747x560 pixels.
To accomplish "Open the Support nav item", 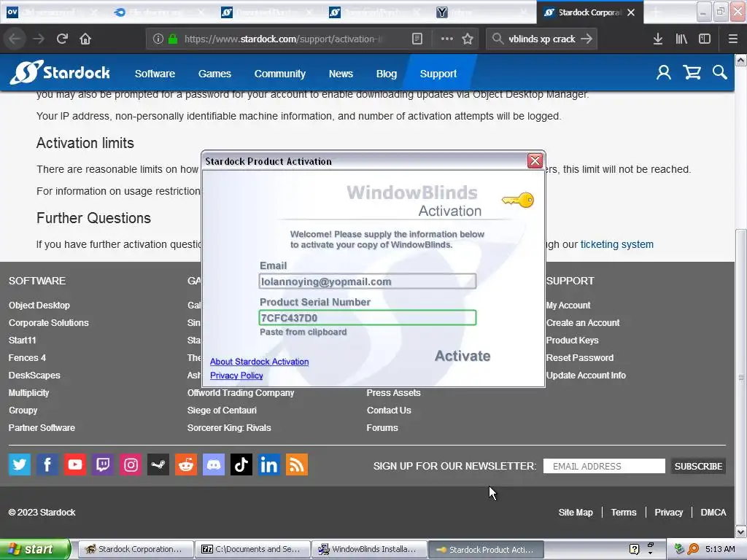I will [438, 74].
